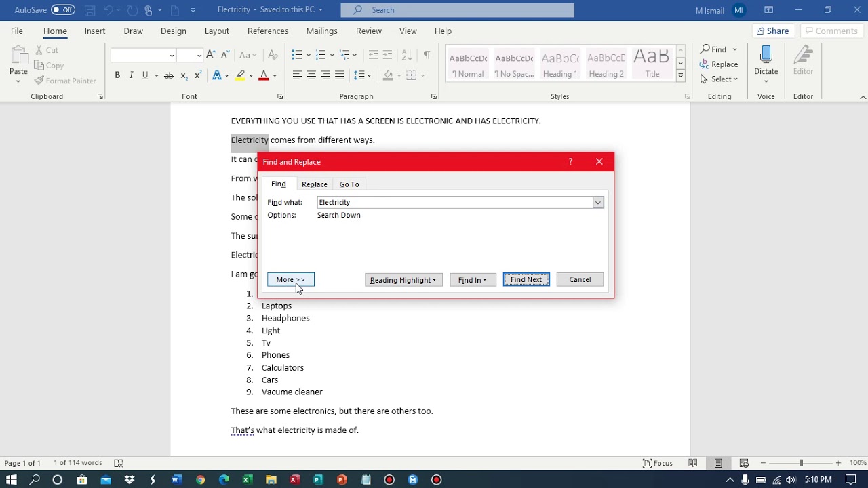Switch to the Replace tab in the dialog
Image resolution: width=868 pixels, height=488 pixels.
tap(315, 184)
